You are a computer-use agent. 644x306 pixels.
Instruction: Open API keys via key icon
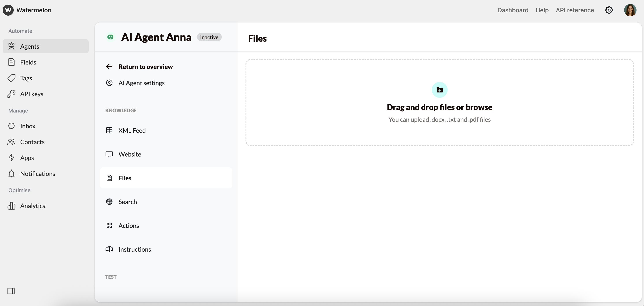12,94
